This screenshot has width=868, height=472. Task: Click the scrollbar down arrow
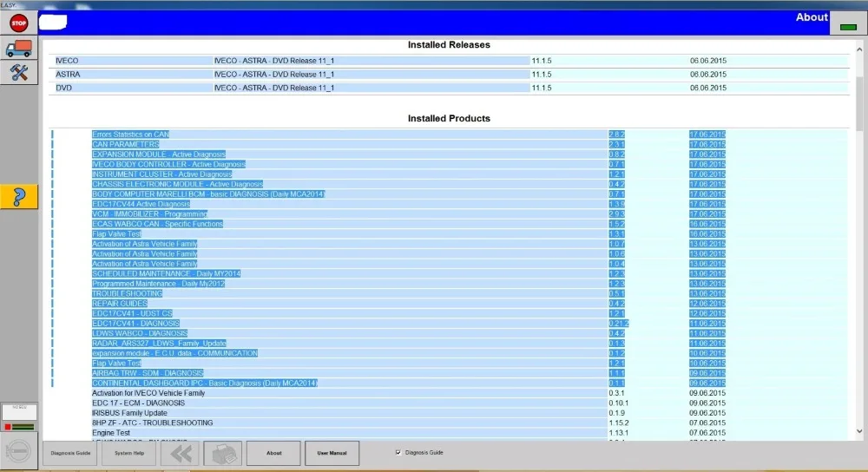[859, 431]
